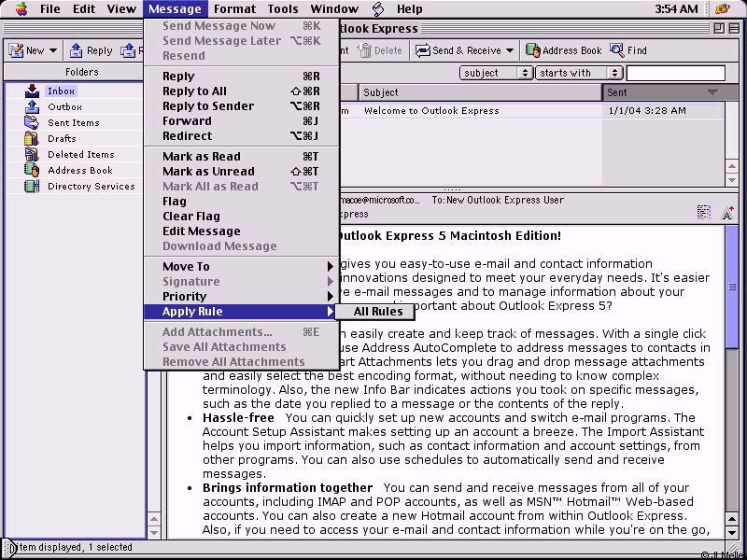The height and width of the screenshot is (560, 747).
Task: Click the folder pane scroll up arrow
Action: pyautogui.click(x=154, y=519)
